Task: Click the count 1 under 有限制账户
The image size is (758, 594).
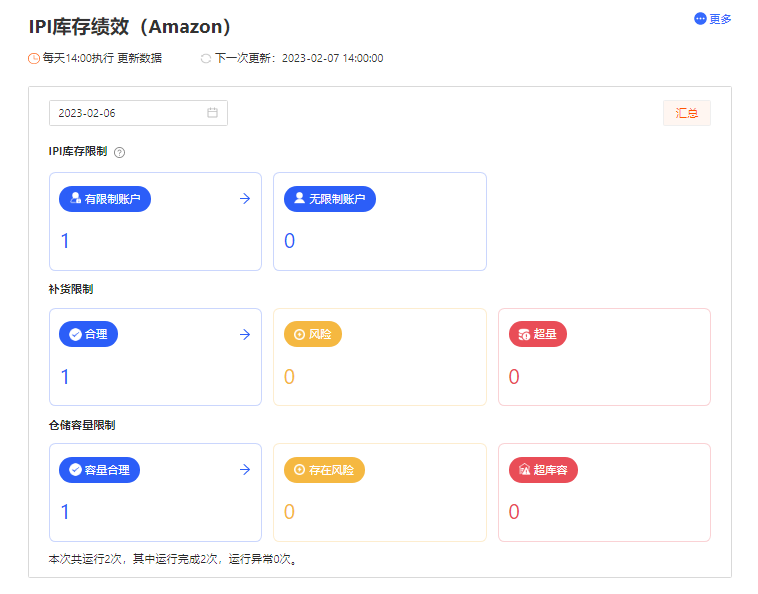Action: pos(65,241)
